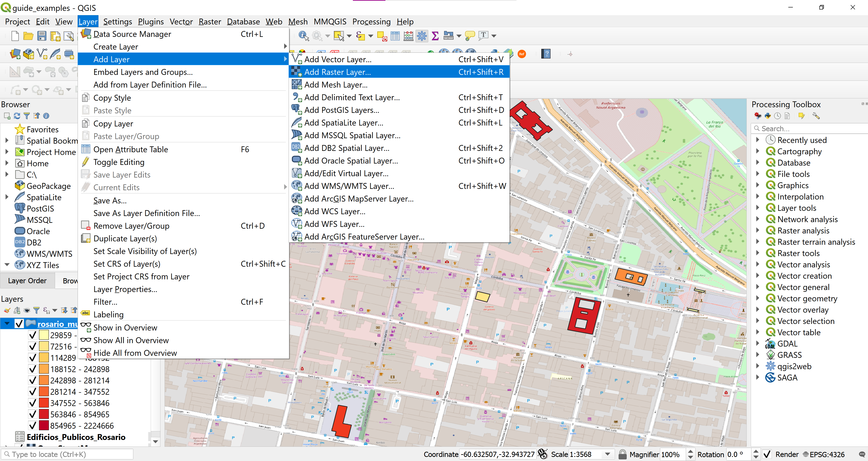Uncheck the 188152 - 242898 legend class

[x=33, y=369]
